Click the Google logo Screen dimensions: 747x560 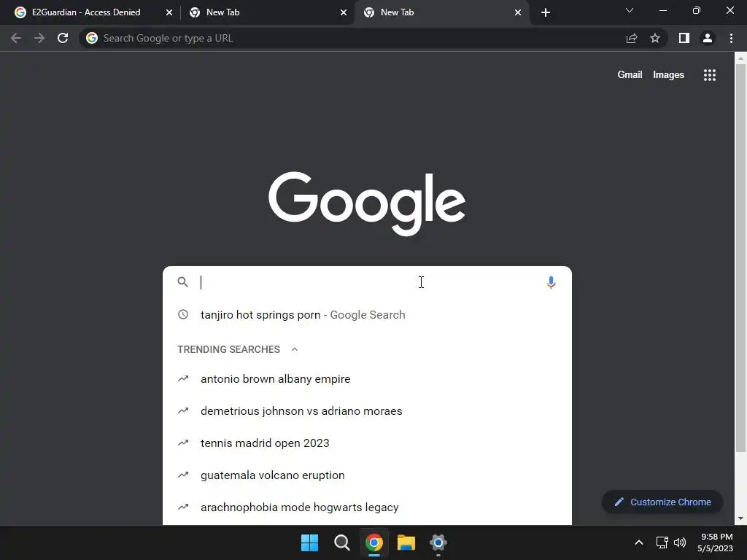[x=367, y=203]
